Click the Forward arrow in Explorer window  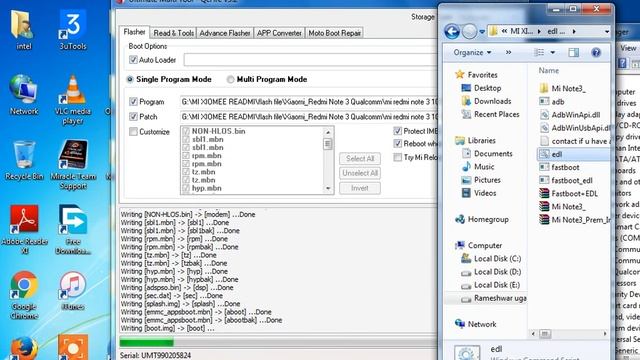[469, 31]
